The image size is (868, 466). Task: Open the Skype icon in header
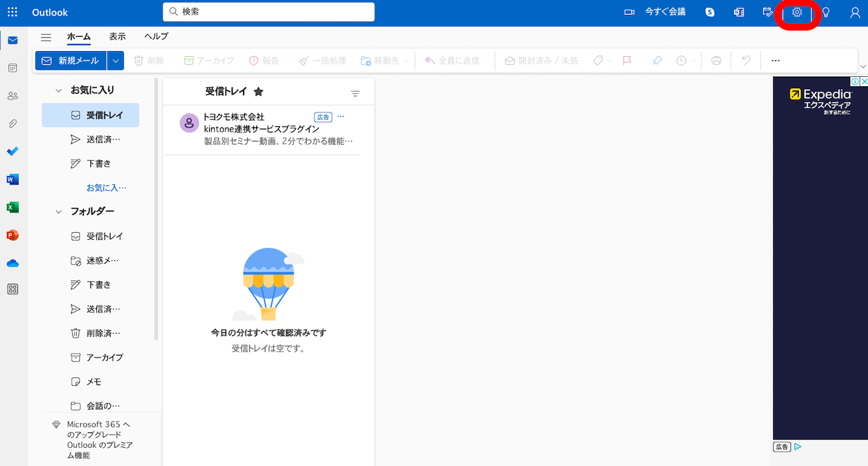pyautogui.click(x=710, y=12)
